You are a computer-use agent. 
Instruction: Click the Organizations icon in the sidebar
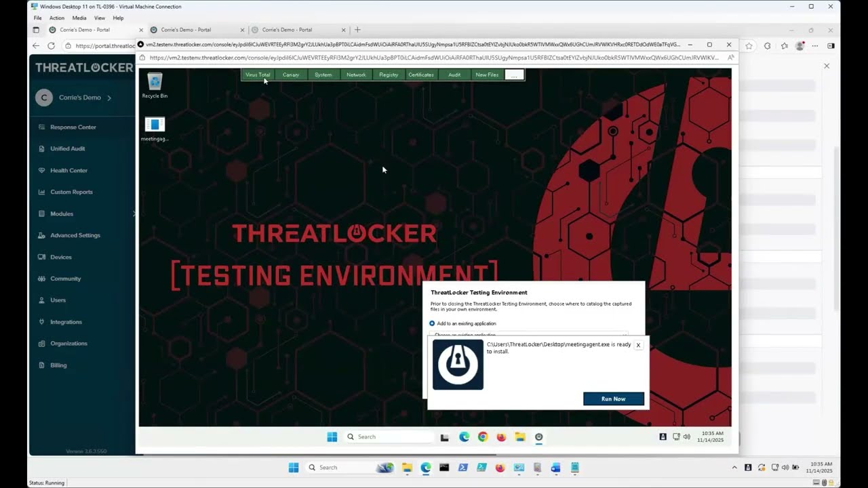42,344
